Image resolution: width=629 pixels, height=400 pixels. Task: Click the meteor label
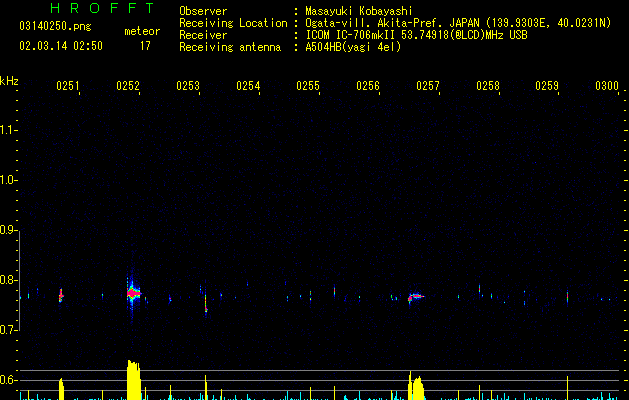142,31
